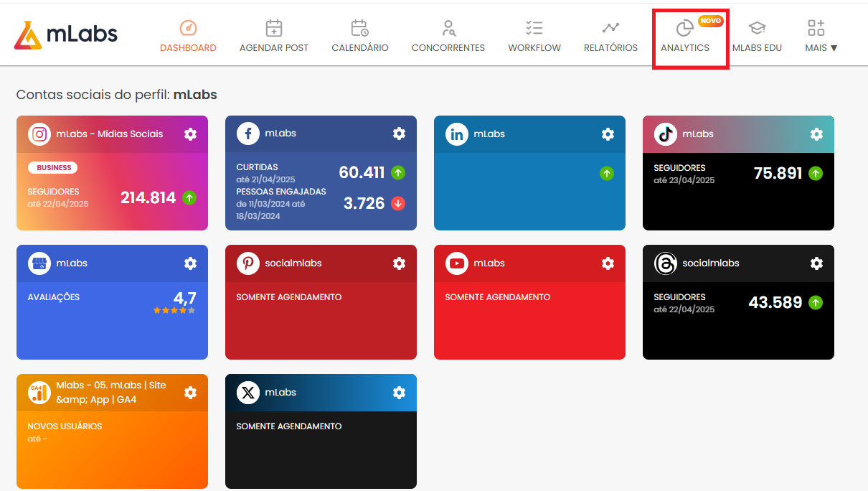Viewport: 868px width, 491px height.
Task: Open the Calendário section
Action: [x=359, y=37]
